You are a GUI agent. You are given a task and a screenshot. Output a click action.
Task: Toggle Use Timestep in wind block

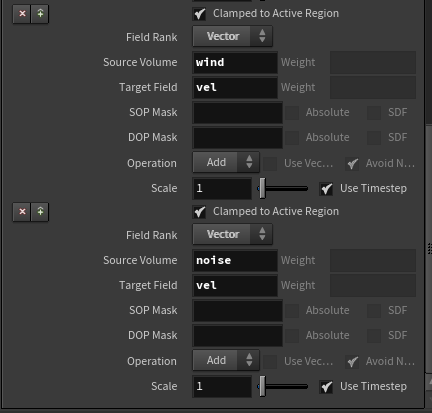click(x=326, y=189)
